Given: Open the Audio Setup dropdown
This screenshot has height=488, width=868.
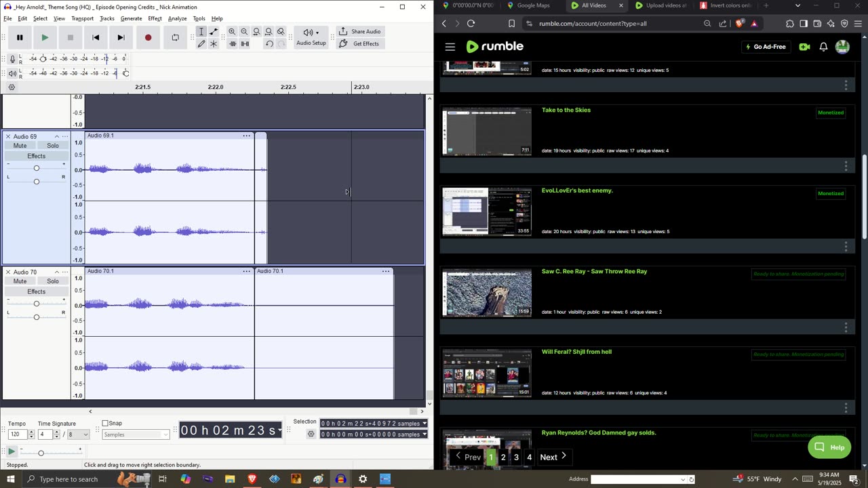Looking at the screenshot, I should [x=311, y=37].
